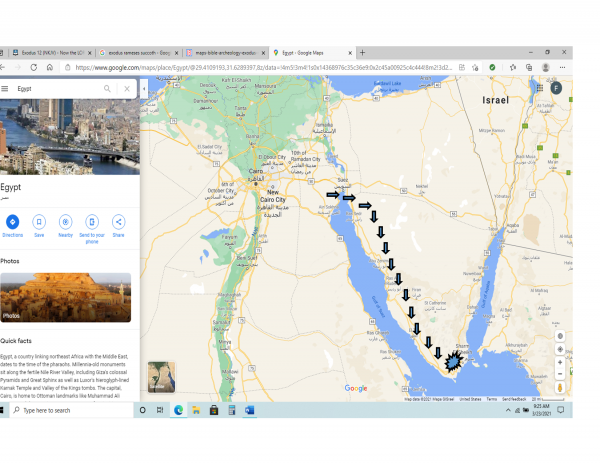
Task: Open Street View pegman
Action: coord(560,387)
